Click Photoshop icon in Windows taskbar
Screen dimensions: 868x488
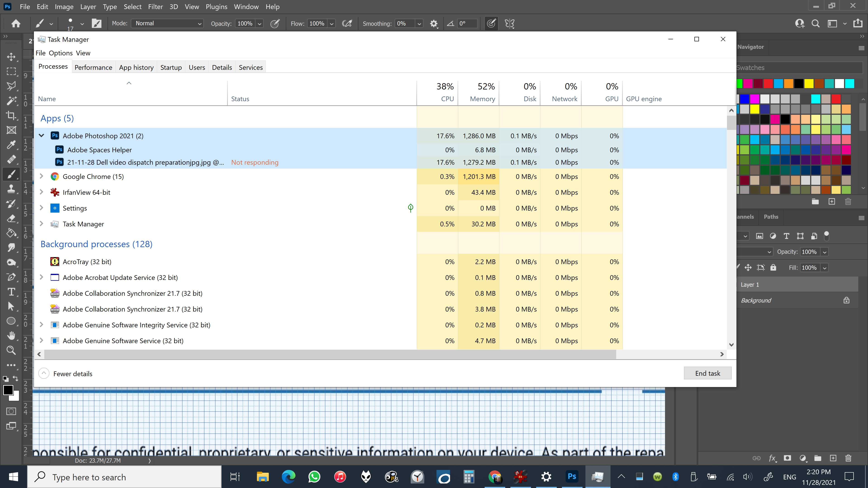(x=572, y=477)
